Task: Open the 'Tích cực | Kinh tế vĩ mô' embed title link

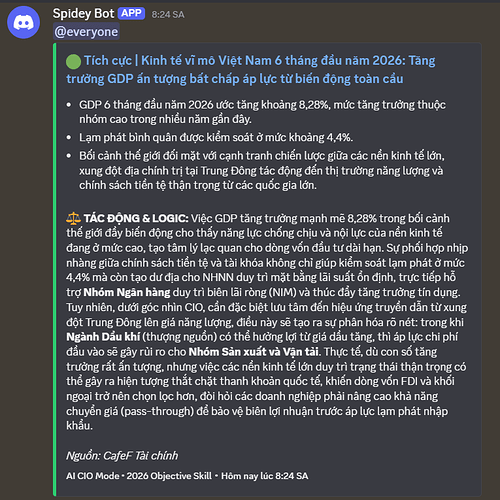Action: 251,70
